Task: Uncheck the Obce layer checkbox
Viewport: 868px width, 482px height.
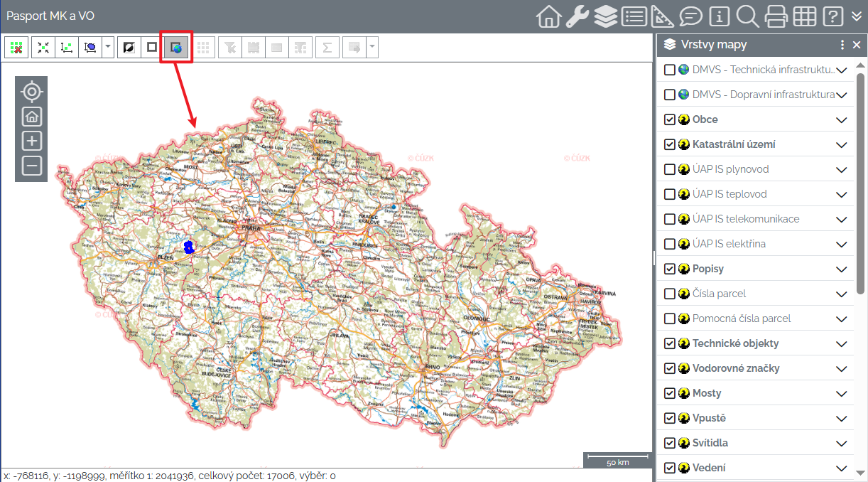Action: point(669,119)
